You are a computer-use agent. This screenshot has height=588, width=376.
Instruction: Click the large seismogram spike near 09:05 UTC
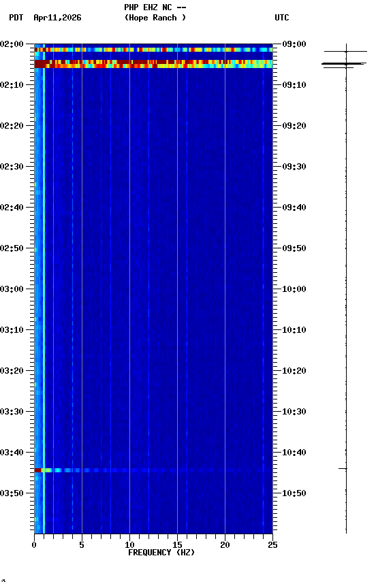344,65
